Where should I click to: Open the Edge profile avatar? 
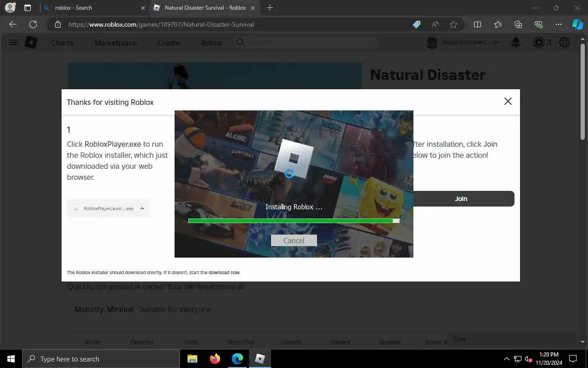tap(10, 8)
